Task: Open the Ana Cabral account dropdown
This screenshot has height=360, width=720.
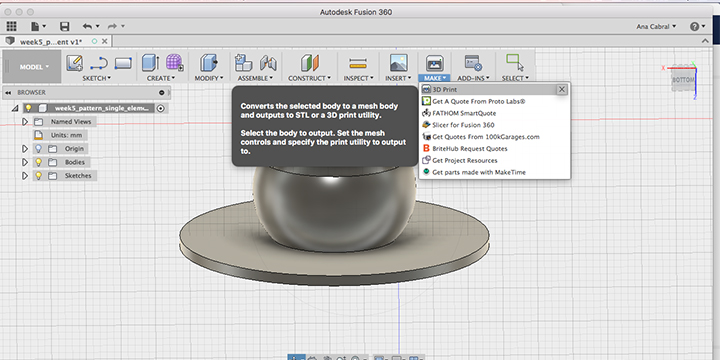Action: [x=656, y=27]
